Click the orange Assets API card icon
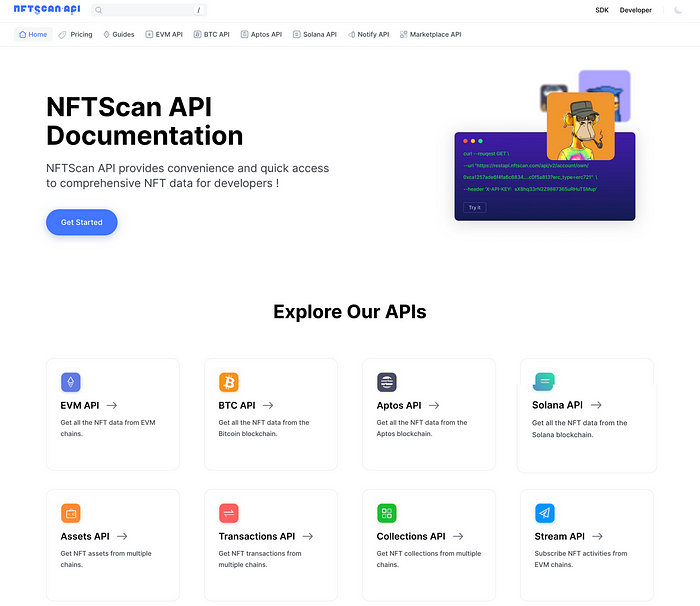 pos(71,513)
